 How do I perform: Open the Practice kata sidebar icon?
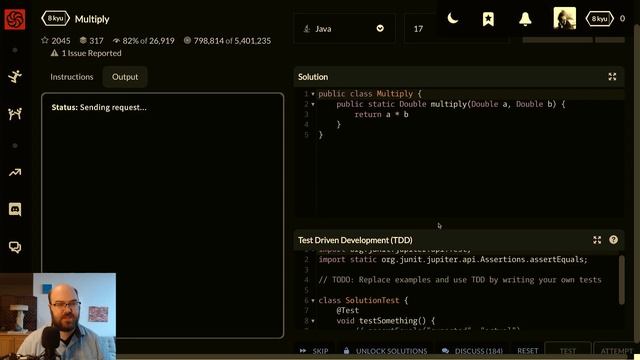point(15,76)
